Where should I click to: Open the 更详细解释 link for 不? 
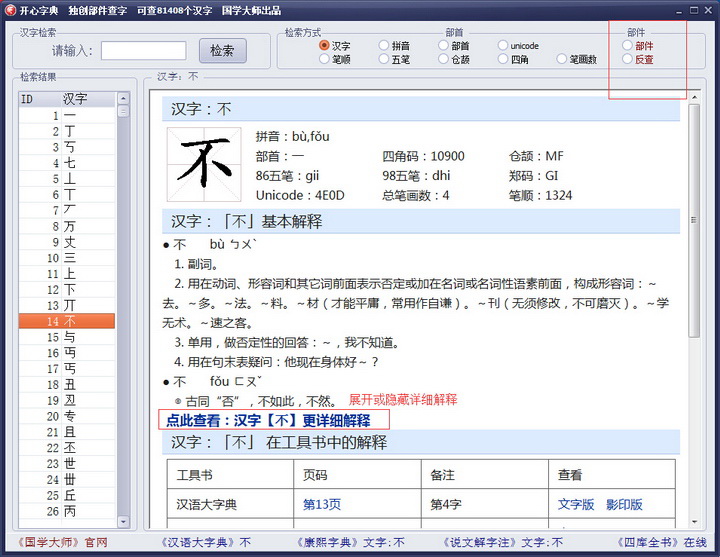pos(268,420)
